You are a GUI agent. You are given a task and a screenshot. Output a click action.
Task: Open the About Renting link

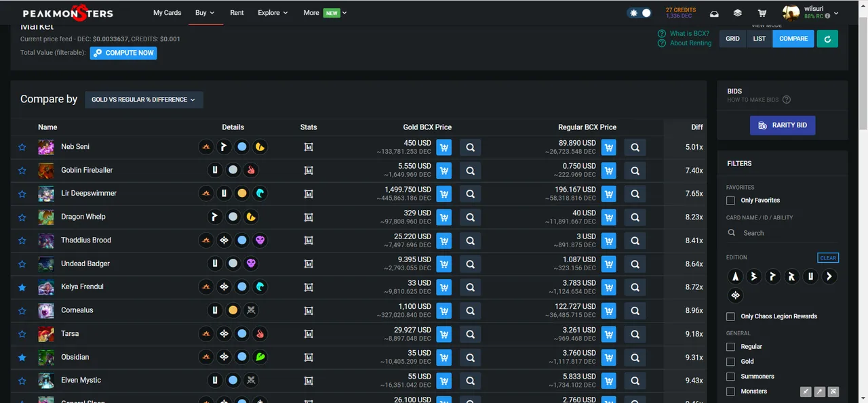[x=690, y=43]
